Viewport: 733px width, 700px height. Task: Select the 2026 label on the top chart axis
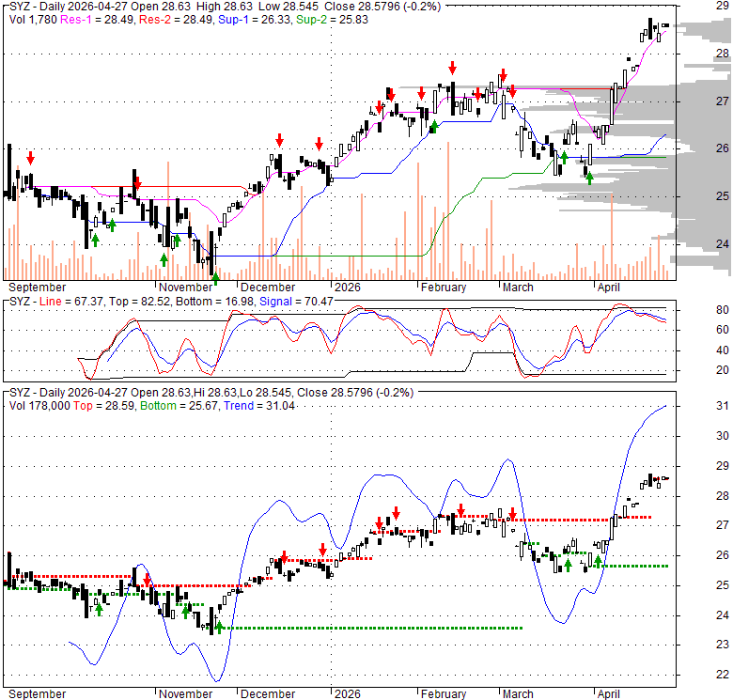348,287
